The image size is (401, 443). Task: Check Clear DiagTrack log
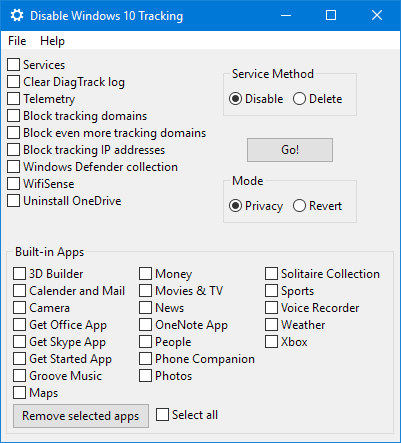13,82
